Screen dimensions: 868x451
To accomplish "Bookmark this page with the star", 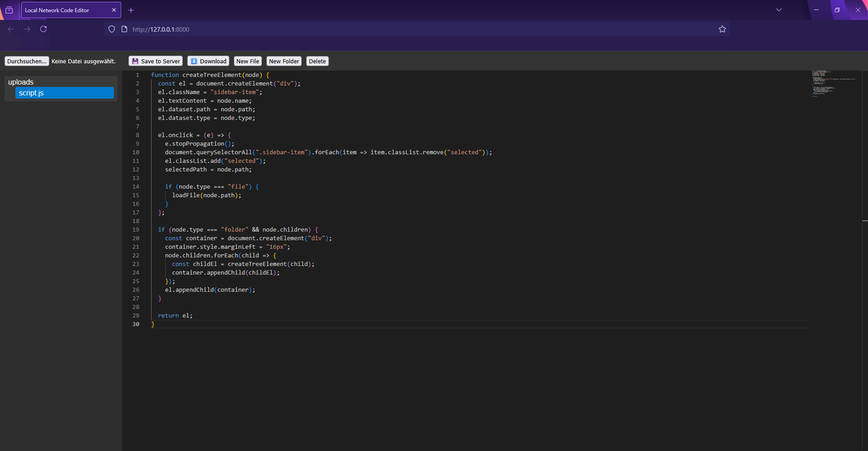I will pyautogui.click(x=722, y=29).
